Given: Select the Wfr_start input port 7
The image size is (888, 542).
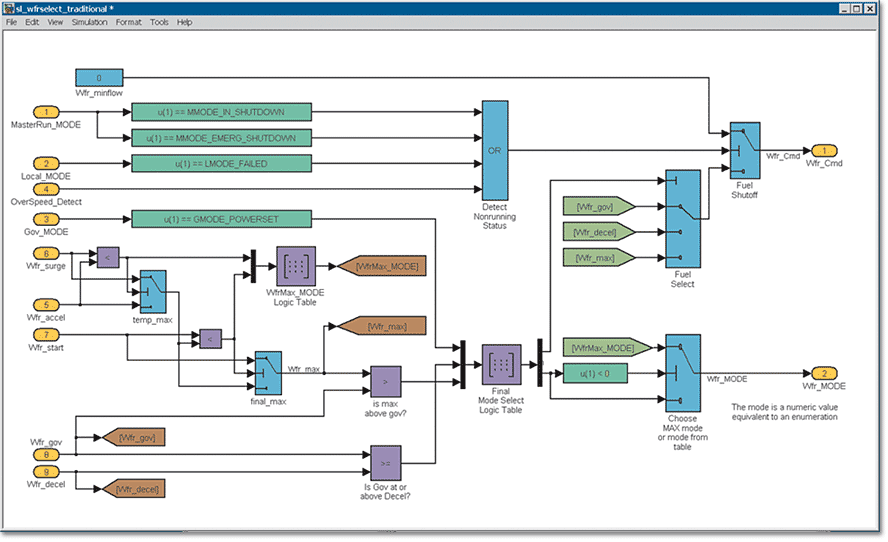Looking at the screenshot, I should pos(46,335).
